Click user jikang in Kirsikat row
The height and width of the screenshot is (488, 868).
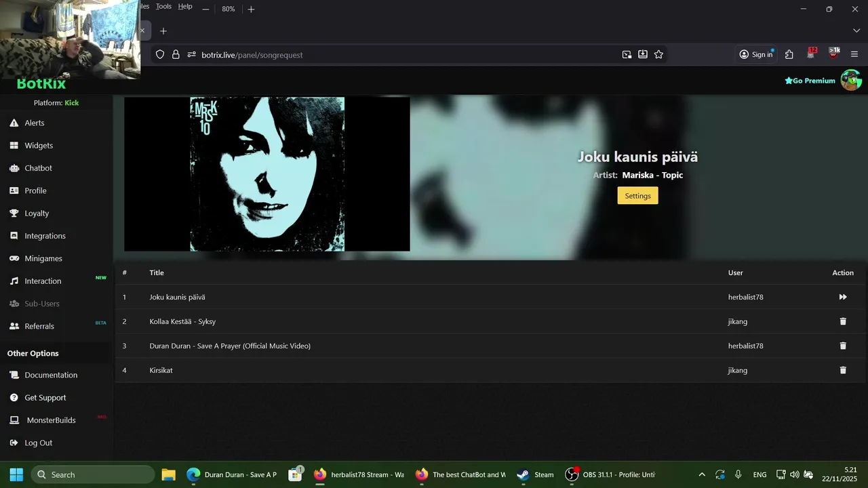[737, 370]
